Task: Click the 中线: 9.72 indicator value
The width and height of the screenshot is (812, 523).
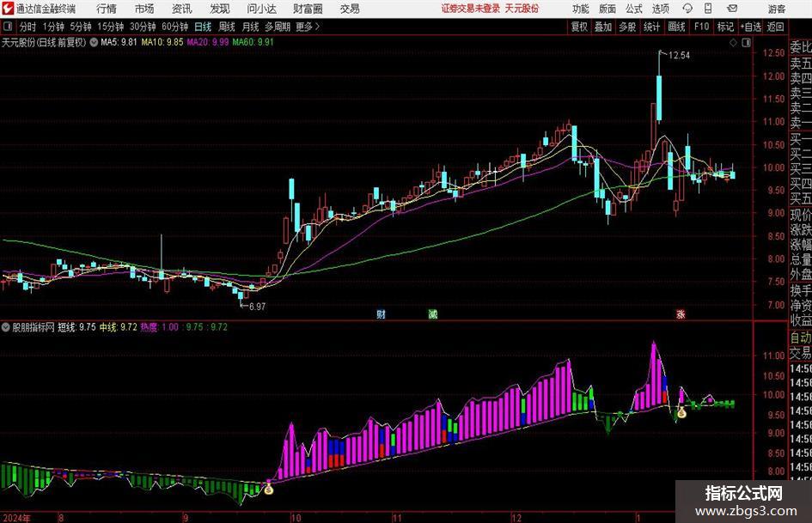Action: [118, 327]
